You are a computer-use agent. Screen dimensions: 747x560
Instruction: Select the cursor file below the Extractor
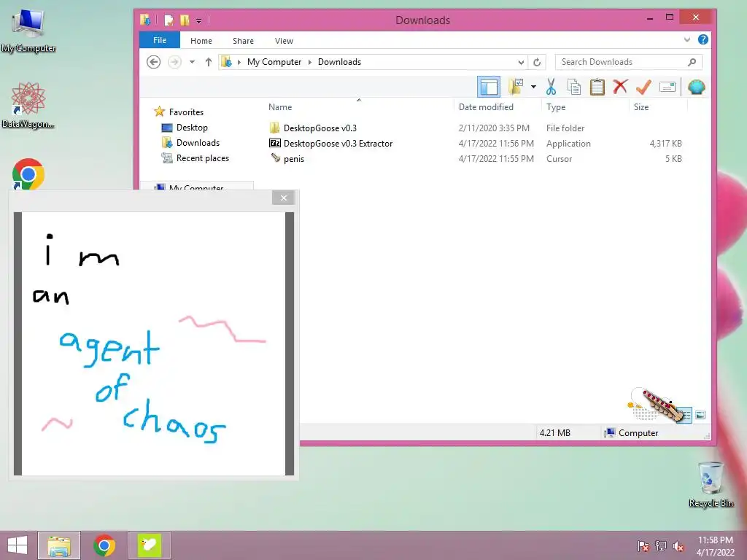(x=293, y=158)
